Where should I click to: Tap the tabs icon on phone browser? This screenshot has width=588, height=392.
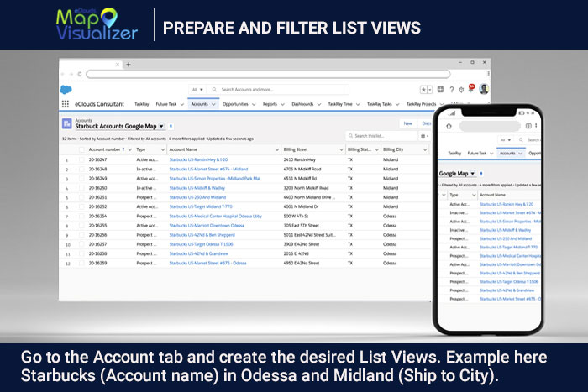(x=528, y=126)
